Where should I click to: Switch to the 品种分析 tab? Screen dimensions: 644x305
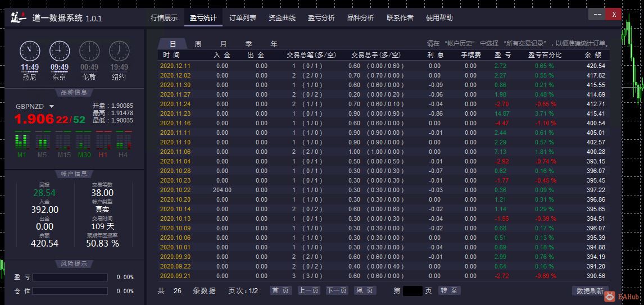[361, 17]
